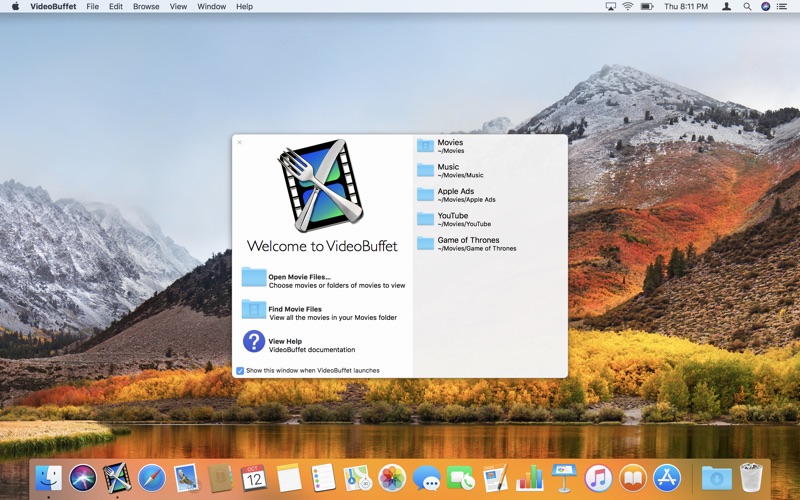
Task: Open the Trash in the Dock
Action: tap(751, 478)
